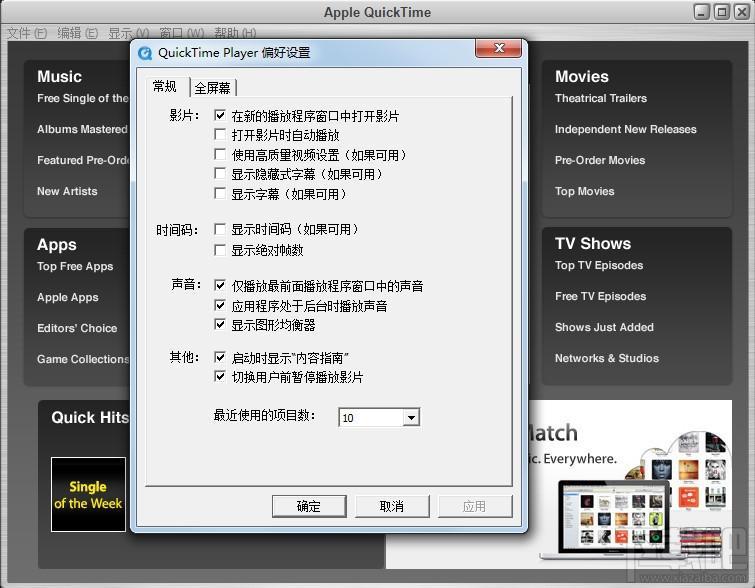Open Pre-Order Movies link
The height and width of the screenshot is (588, 755).
(599, 160)
